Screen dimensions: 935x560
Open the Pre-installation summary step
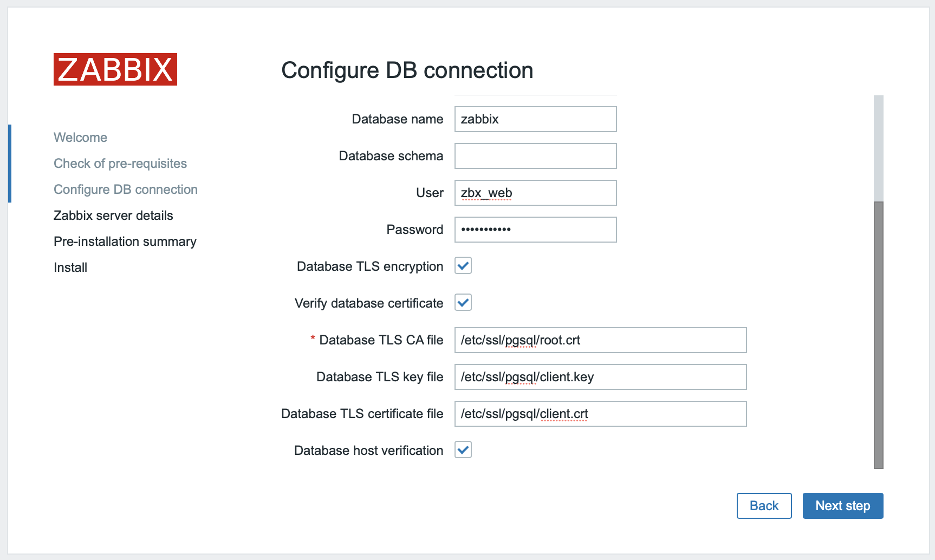pyautogui.click(x=125, y=241)
